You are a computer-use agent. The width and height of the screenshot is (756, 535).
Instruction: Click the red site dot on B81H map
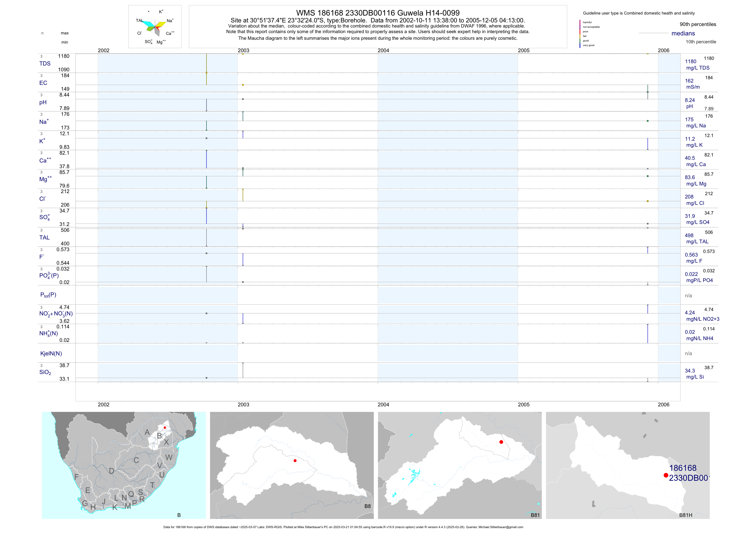tap(666, 475)
